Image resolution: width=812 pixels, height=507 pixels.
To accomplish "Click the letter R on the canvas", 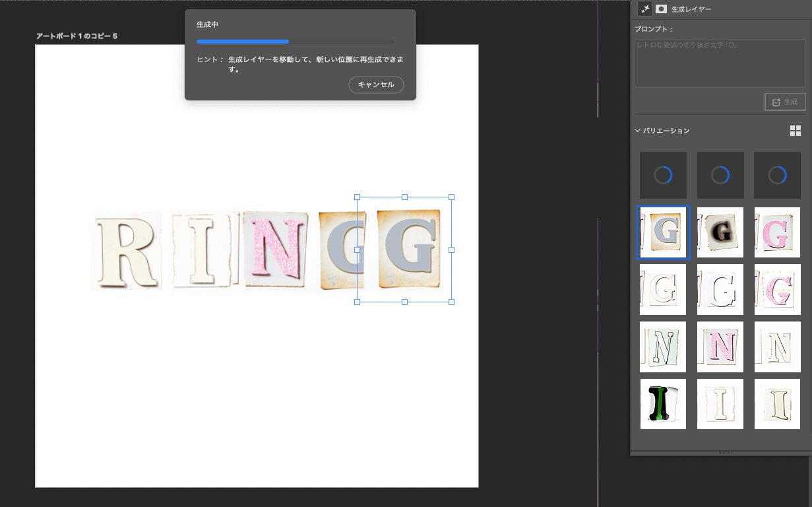I will (x=127, y=251).
